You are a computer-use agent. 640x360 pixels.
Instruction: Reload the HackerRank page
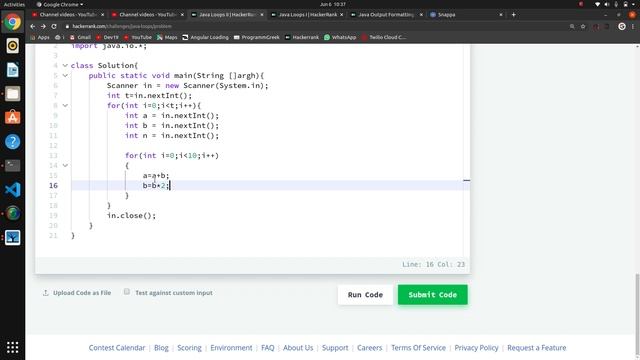pos(54,26)
